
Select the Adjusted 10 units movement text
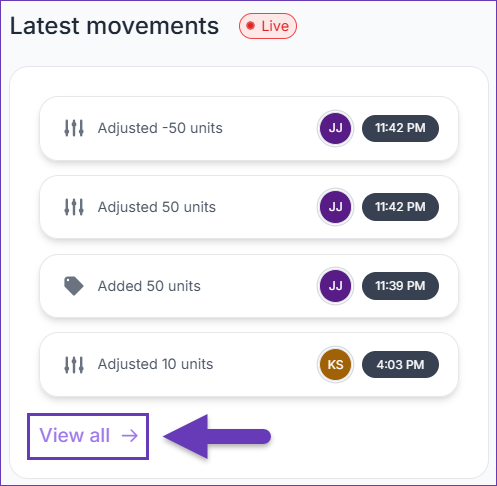[x=155, y=364]
